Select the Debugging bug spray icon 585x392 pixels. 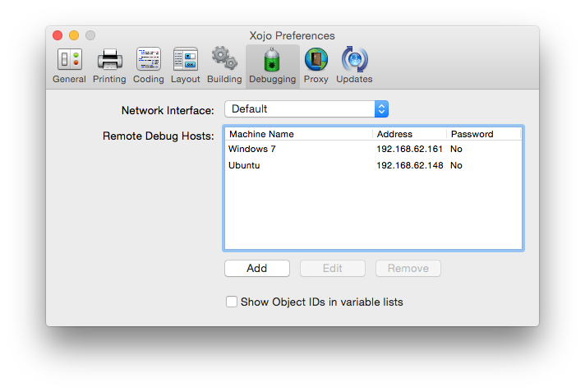coord(272,60)
